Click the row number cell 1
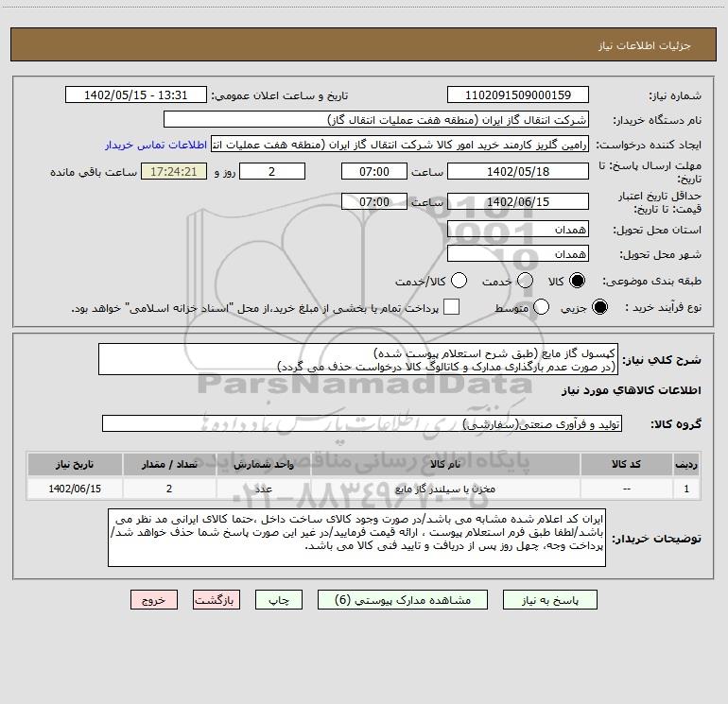728x704 pixels. click(686, 489)
